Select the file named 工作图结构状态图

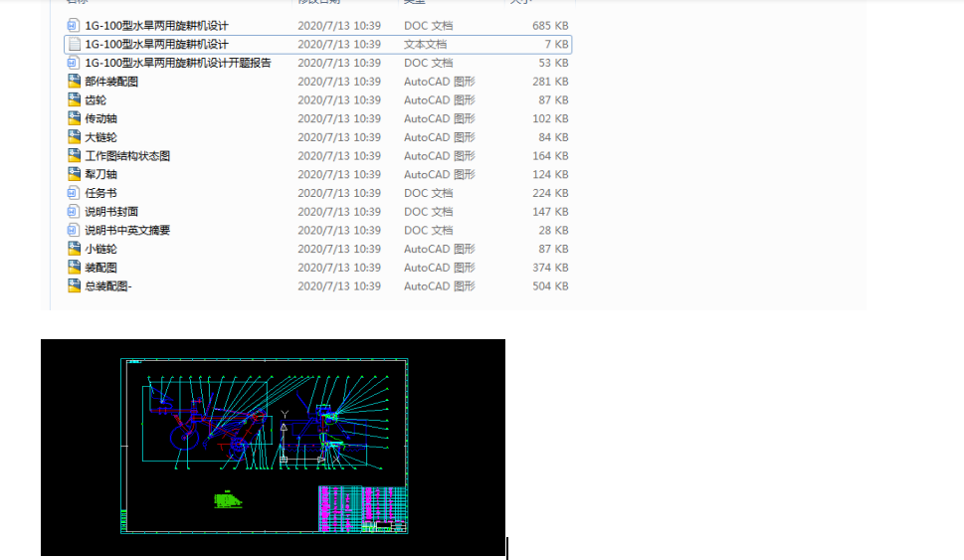pyautogui.click(x=127, y=155)
